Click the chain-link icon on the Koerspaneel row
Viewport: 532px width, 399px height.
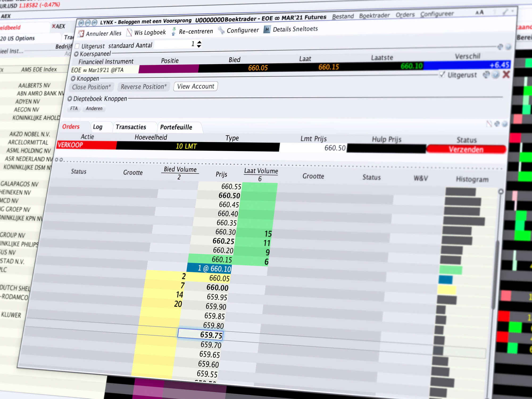click(500, 47)
